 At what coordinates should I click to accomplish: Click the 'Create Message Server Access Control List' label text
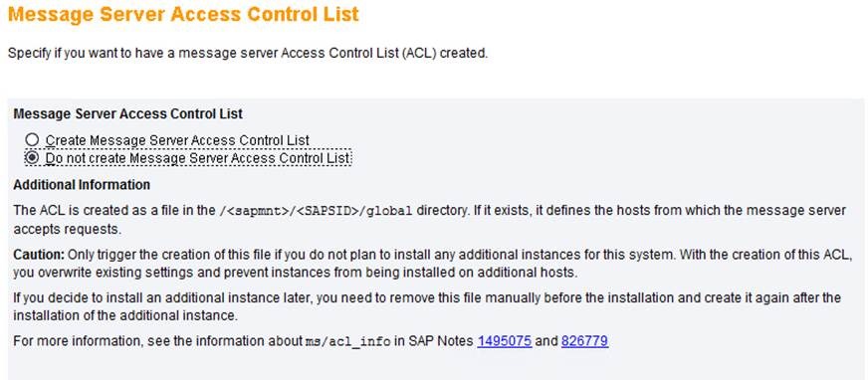pyautogui.click(x=177, y=140)
